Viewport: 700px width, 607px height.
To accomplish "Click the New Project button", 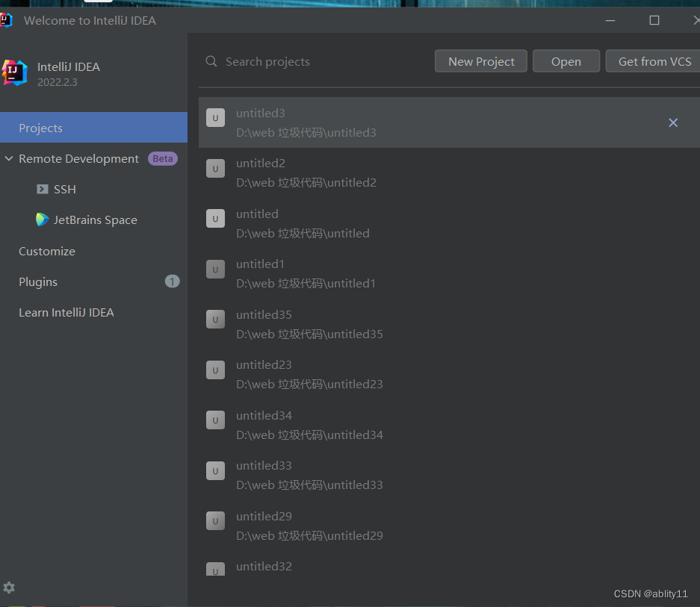I will (x=481, y=61).
